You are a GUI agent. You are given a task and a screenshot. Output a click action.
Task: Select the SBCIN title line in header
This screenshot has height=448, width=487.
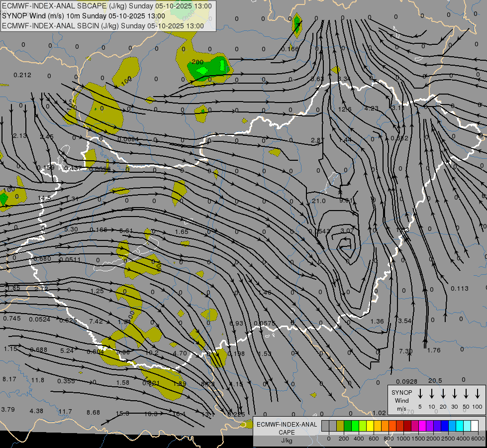[103, 26]
